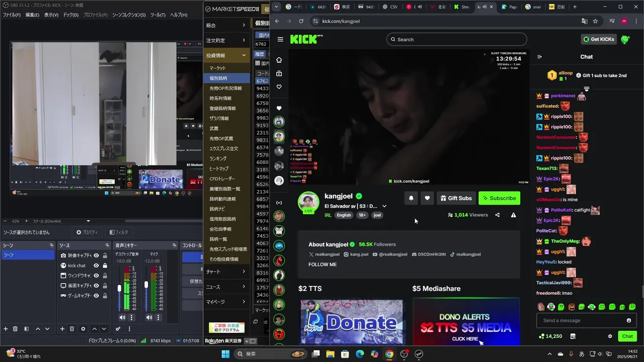This screenshot has height=362, width=644.
Task: Click the green Subscribe button
Action: click(x=499, y=198)
